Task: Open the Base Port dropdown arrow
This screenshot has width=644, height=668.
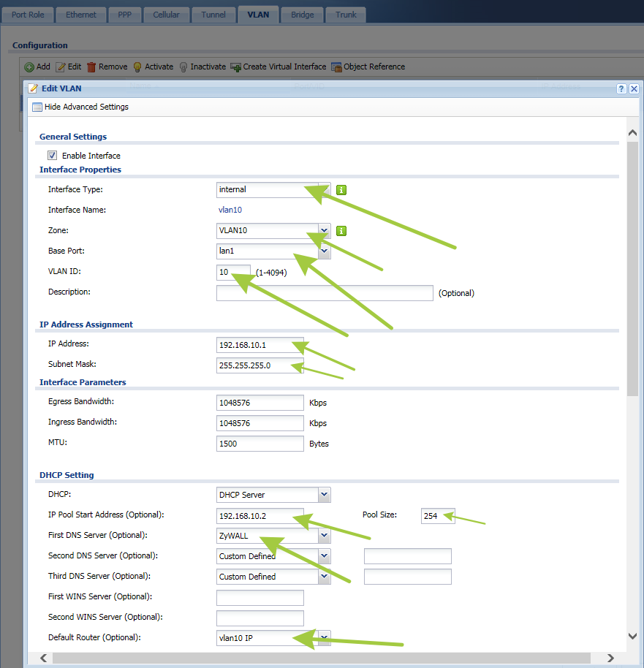Action: point(324,251)
